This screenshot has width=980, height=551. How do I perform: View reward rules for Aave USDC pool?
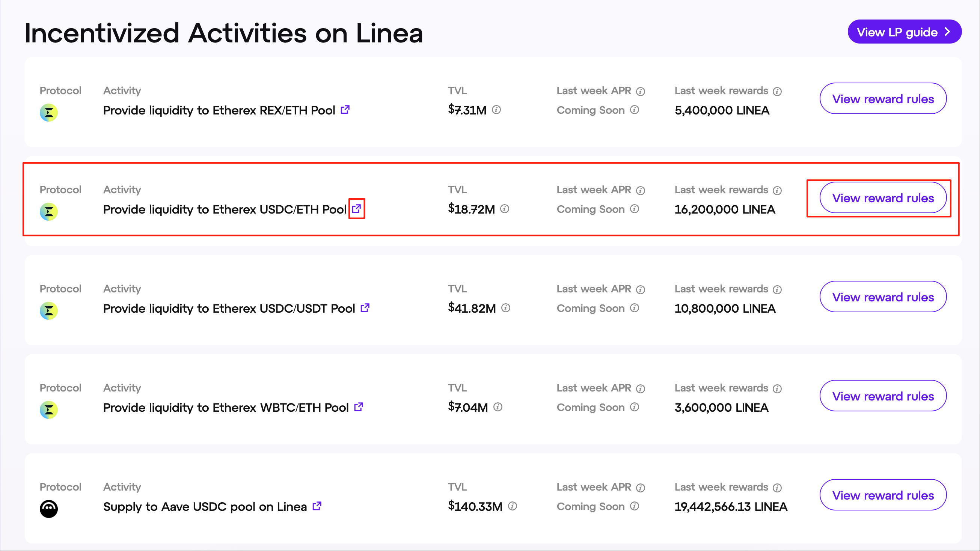(x=883, y=495)
